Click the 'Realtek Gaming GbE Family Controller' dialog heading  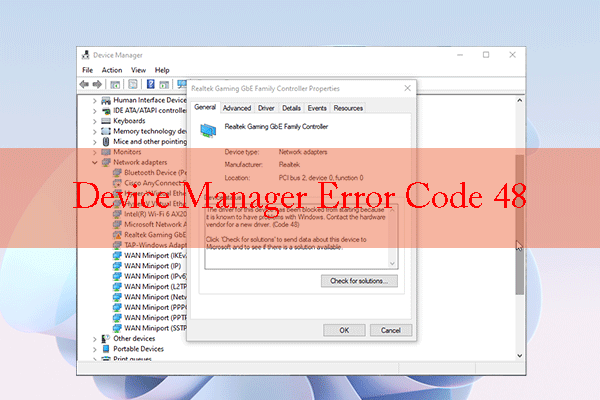[x=276, y=126]
